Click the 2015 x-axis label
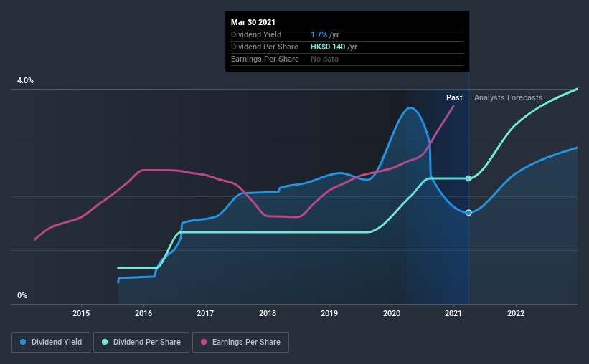Image resolution: width=589 pixels, height=364 pixels. (81, 313)
